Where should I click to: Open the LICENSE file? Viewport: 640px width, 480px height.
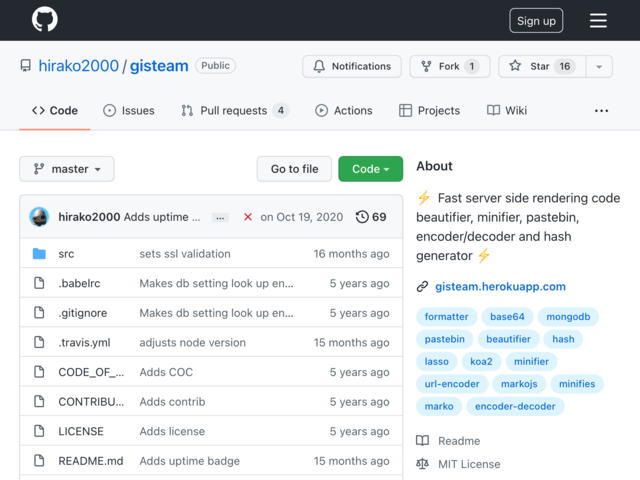(81, 431)
